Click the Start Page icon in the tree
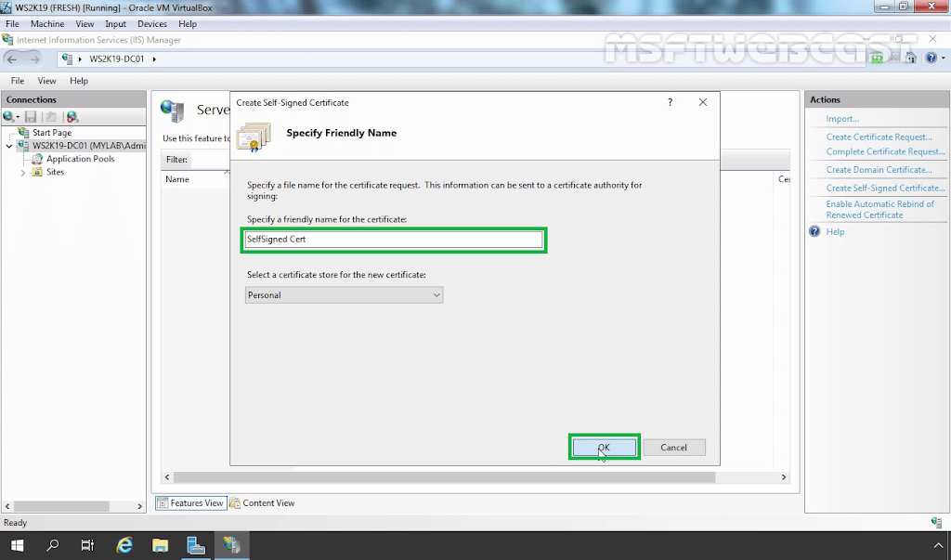Screen dimensions: 951x560 pyautogui.click(x=23, y=132)
